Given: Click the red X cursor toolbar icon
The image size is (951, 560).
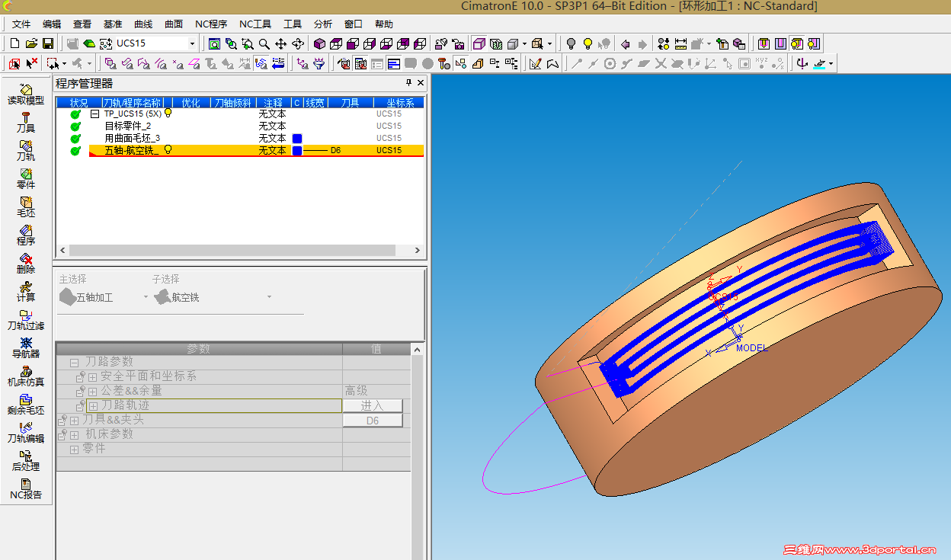Looking at the screenshot, I should (31, 63).
